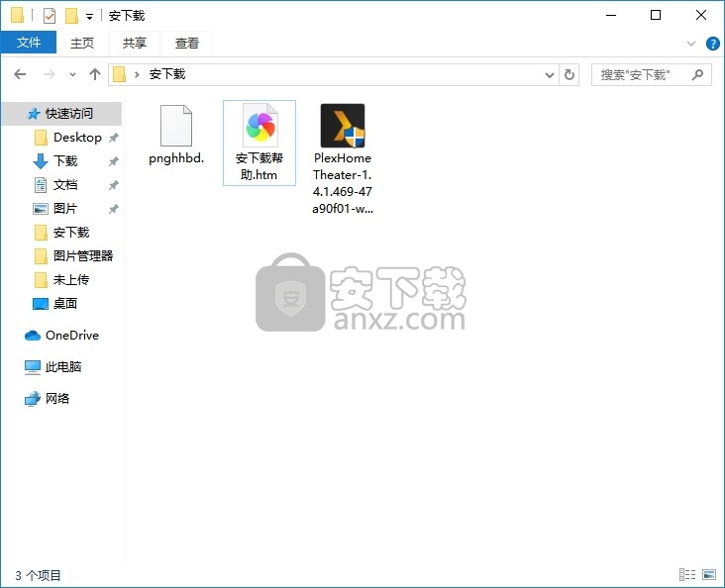This screenshot has width=725, height=588.
Task: Click the pnghhbd. file name label
Action: [x=176, y=158]
